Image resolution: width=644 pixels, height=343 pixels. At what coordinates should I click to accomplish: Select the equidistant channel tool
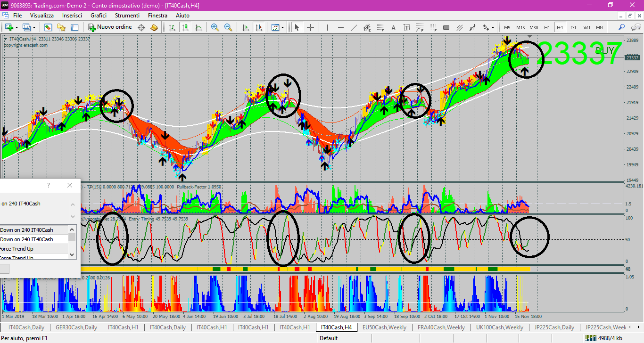tap(367, 27)
